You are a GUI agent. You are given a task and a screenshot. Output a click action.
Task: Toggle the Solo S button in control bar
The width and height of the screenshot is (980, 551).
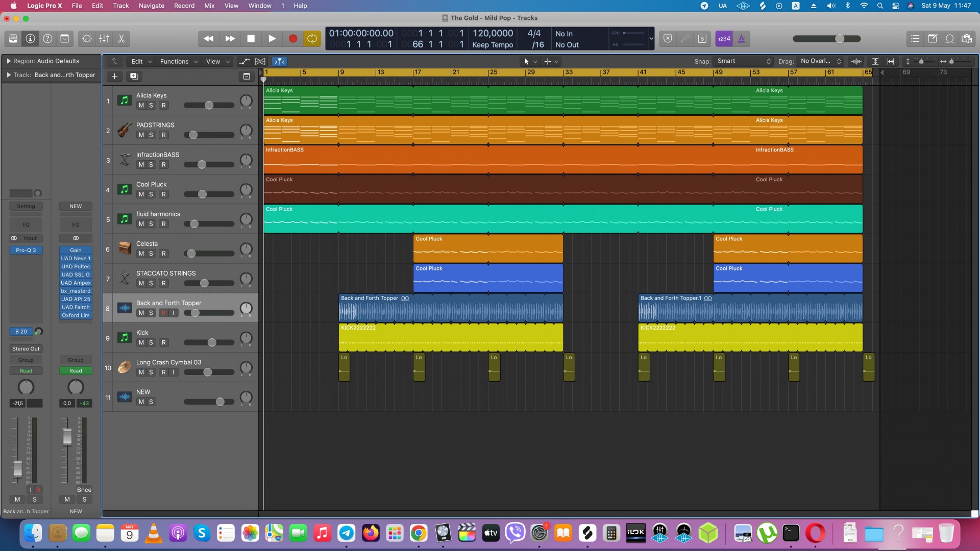tap(702, 39)
